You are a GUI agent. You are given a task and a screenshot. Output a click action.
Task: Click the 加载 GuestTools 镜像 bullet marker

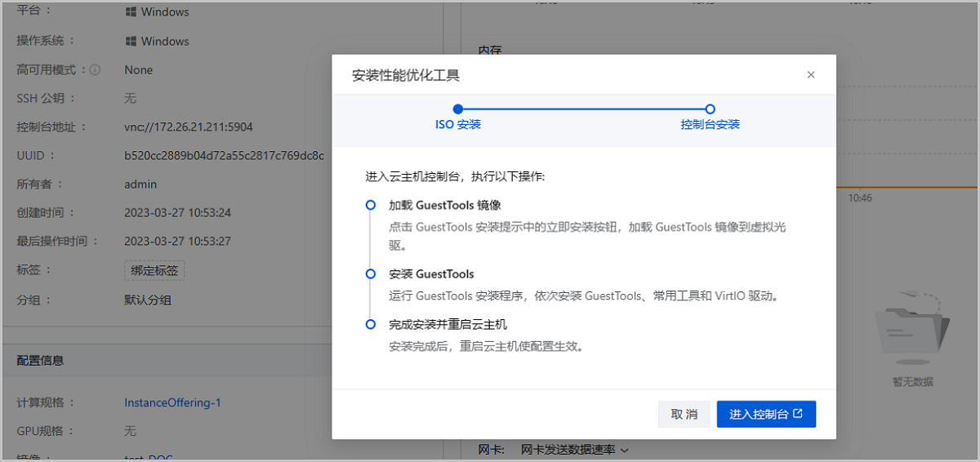[371, 205]
